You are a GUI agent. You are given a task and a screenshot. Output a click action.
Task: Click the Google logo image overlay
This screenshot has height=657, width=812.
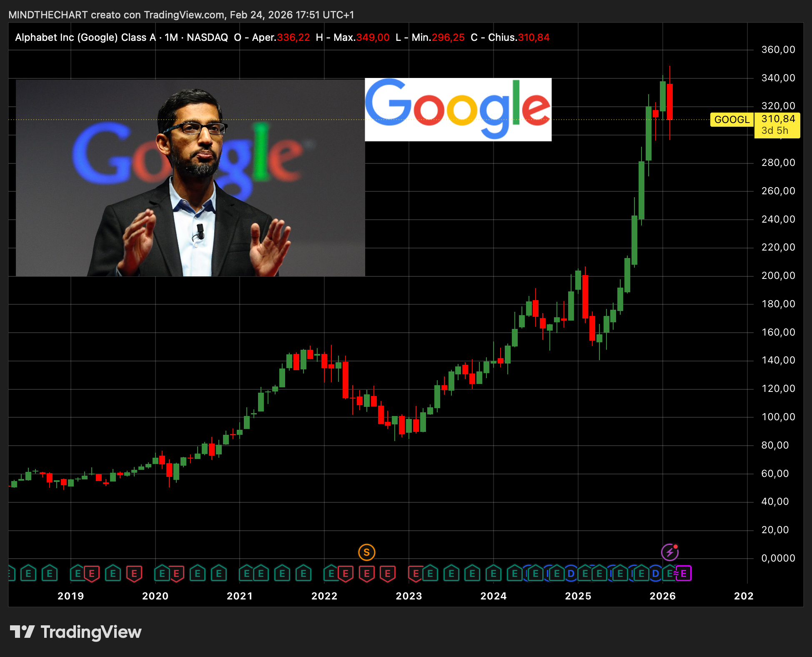[x=458, y=110]
